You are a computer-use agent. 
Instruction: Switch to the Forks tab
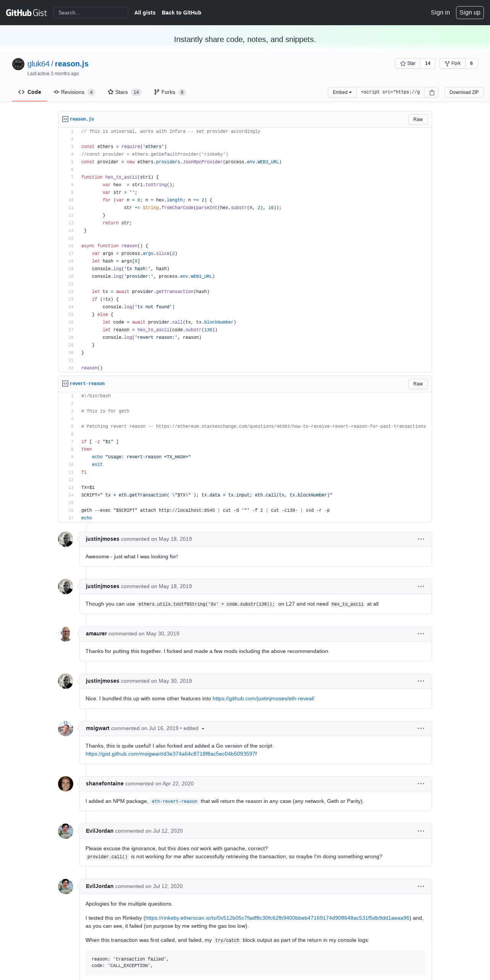(170, 92)
